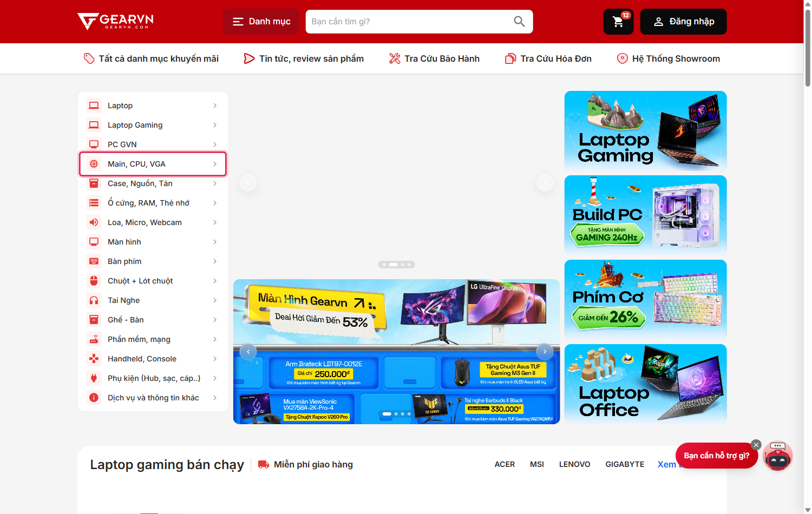Screen dimensions: 812x514
Task: Expand the Màn hình category arrow
Action: point(215,242)
